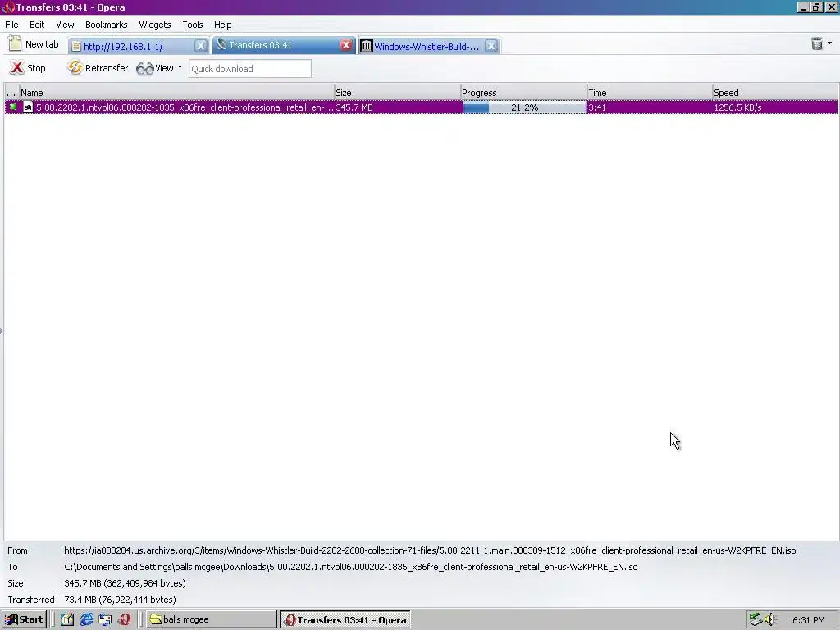Click the Transfers 03:41 - Opera taskbar button
Image resolution: width=840 pixels, height=630 pixels.
tap(345, 620)
